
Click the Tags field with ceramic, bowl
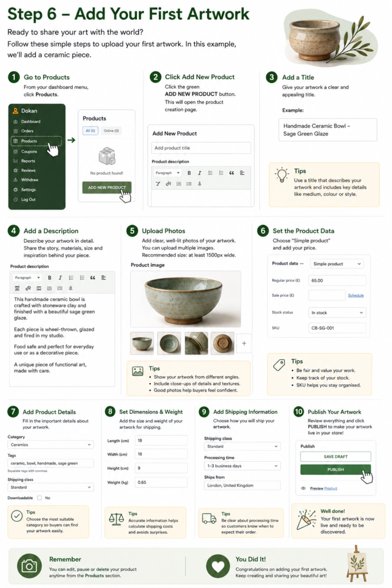click(x=51, y=463)
